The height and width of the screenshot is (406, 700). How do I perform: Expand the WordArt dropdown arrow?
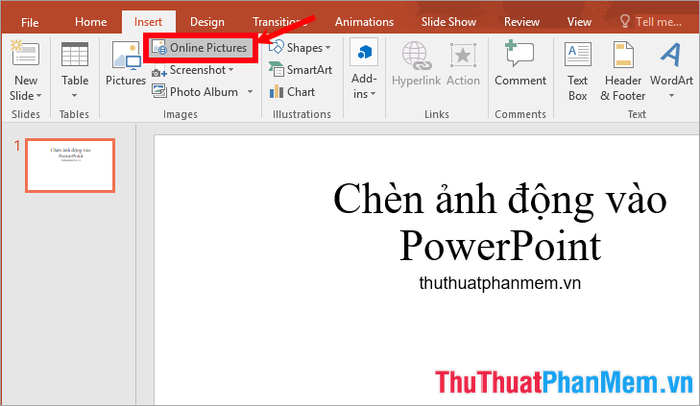click(671, 96)
